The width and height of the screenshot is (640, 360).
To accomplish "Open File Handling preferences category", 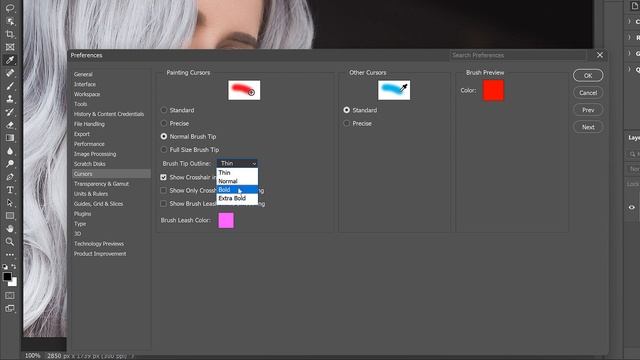I will click(89, 124).
